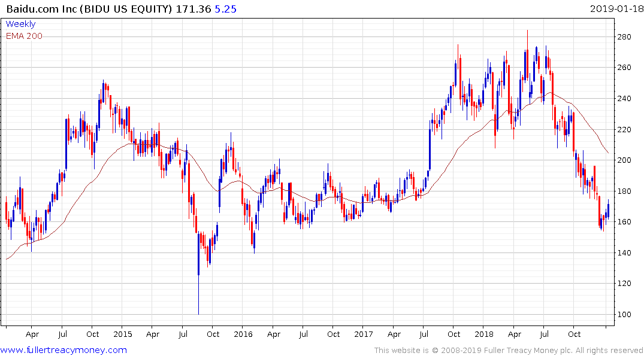Click the 100 price axis label
Screen dimensions: 644x359
tap(627, 314)
